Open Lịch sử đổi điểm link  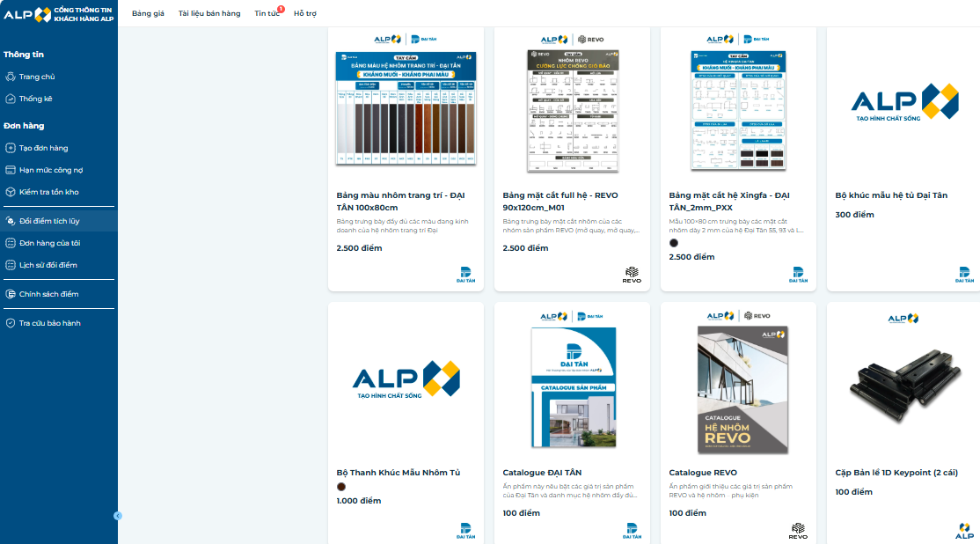[x=48, y=265]
